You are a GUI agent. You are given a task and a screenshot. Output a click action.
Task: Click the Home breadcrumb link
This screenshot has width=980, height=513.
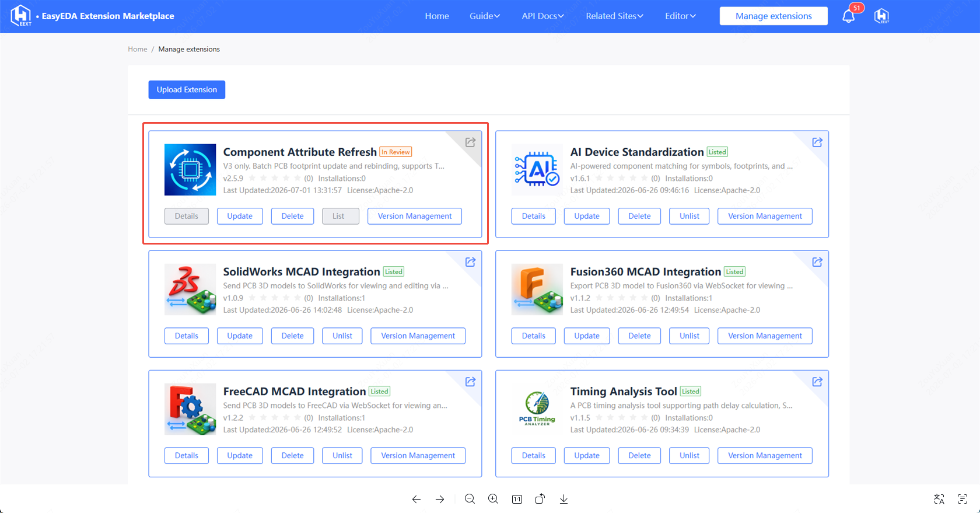(x=138, y=49)
